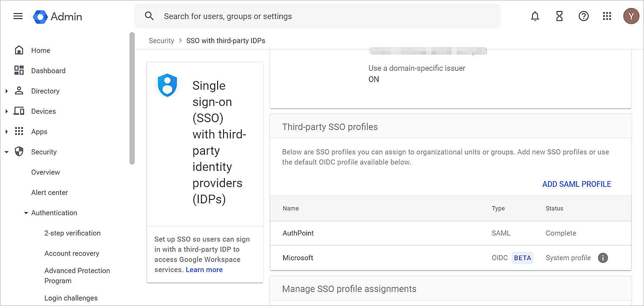
Task: Open the account avatar in the top right
Action: coord(631,16)
